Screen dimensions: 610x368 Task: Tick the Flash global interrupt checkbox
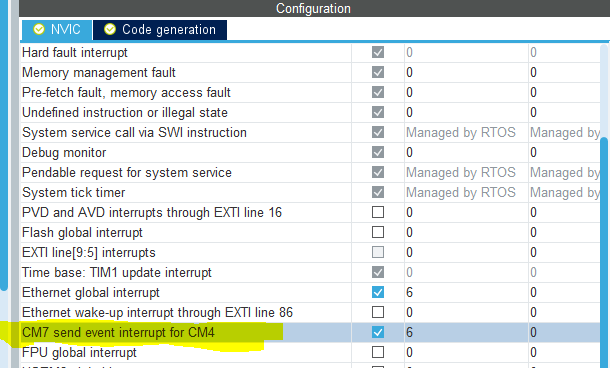pos(378,232)
